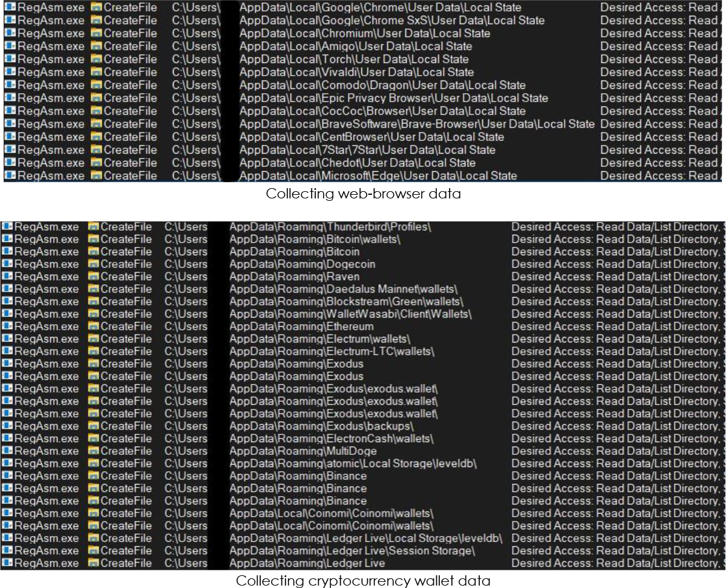Screen dimensions: 726x588
Task: Click the RegAsm.exe process icon in the Google\Chrome\User Data row
Action: (x=10, y=7)
